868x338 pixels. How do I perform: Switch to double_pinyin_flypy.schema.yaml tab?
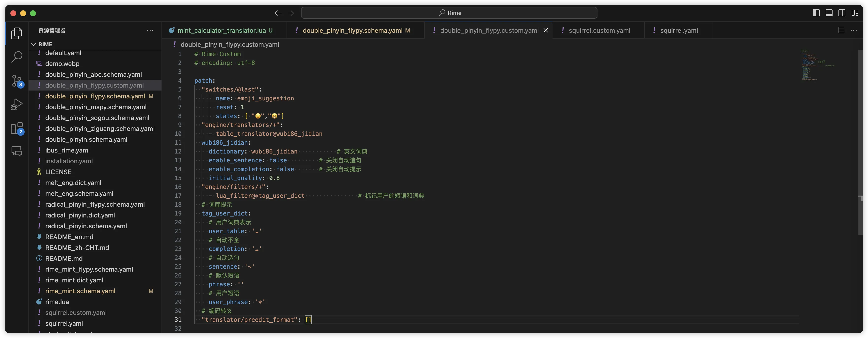[355, 30]
